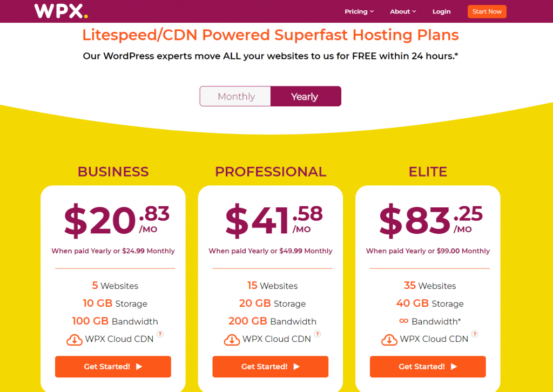Open the question mark tooltip beside Professional CDN
553x392 pixels.
(318, 335)
